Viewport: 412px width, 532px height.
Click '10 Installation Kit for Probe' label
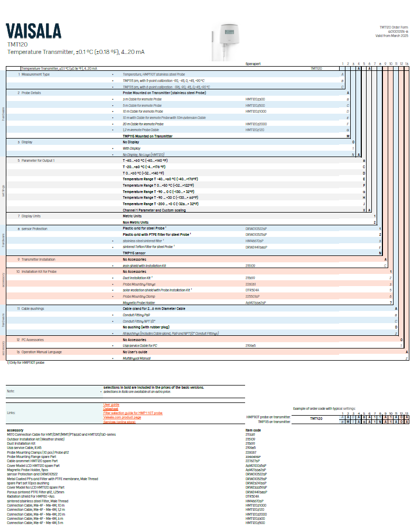click(36, 272)
